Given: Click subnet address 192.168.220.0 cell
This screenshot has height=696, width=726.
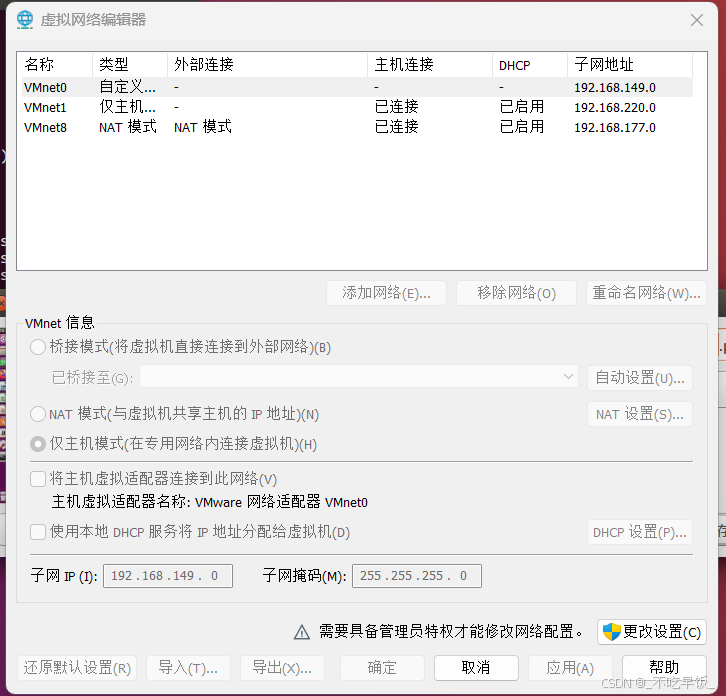Looking at the screenshot, I should [615, 107].
